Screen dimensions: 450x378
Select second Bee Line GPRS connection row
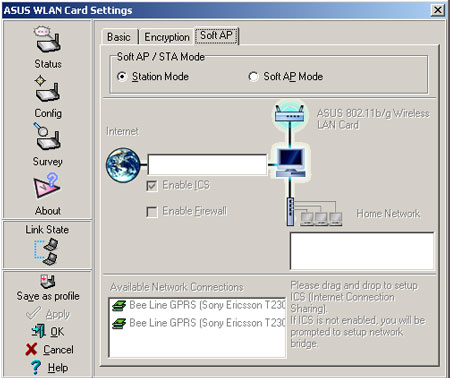coord(199,323)
